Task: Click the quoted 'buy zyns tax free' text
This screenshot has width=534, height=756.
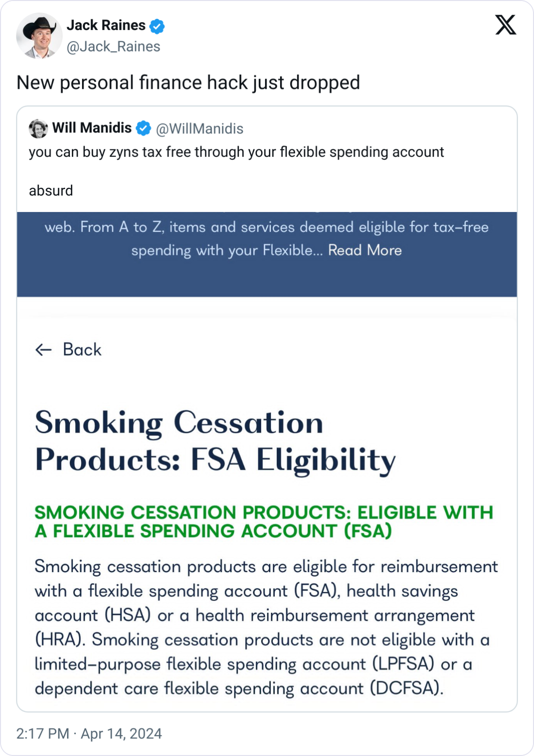Action: pyautogui.click(x=236, y=152)
